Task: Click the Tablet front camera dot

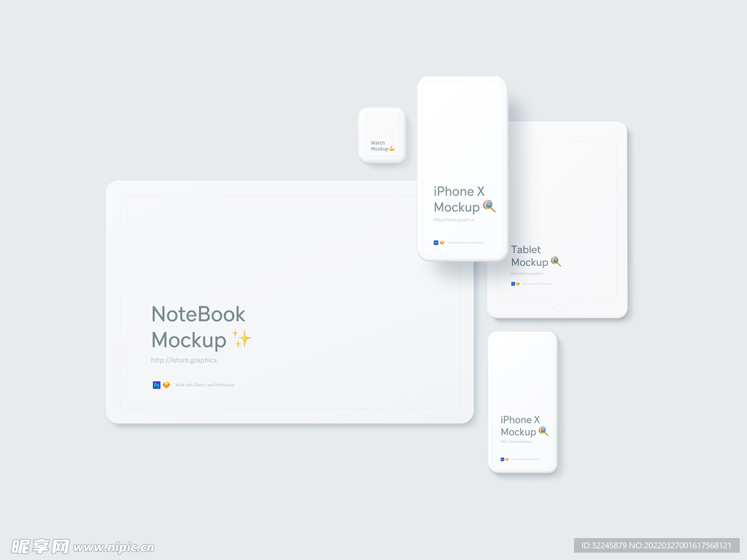Action: (557, 132)
